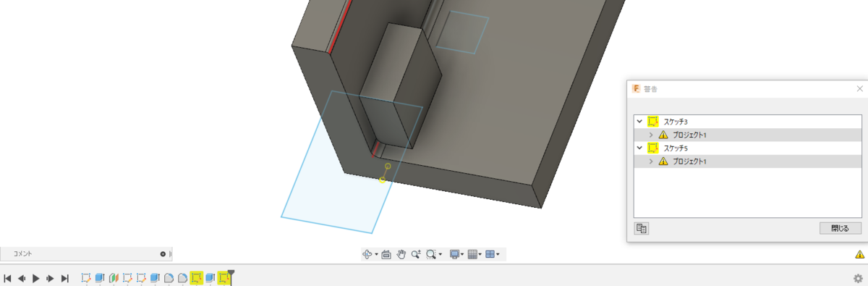Select スケッチ3 row in warning list
Screen dimensions: 868x286
click(x=747, y=122)
